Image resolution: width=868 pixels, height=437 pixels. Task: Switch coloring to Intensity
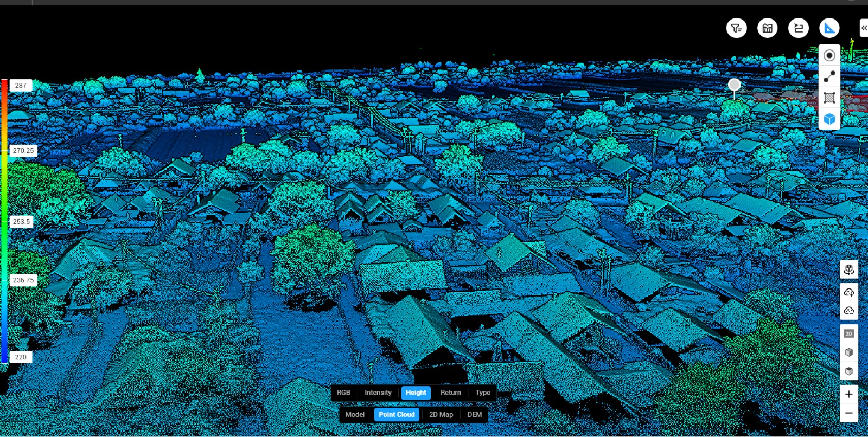tap(378, 393)
